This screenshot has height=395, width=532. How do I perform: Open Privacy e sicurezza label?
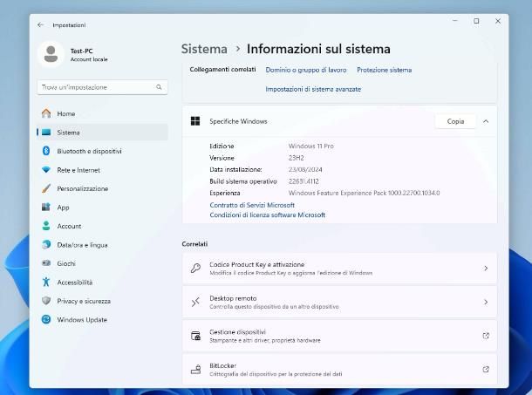(x=84, y=301)
